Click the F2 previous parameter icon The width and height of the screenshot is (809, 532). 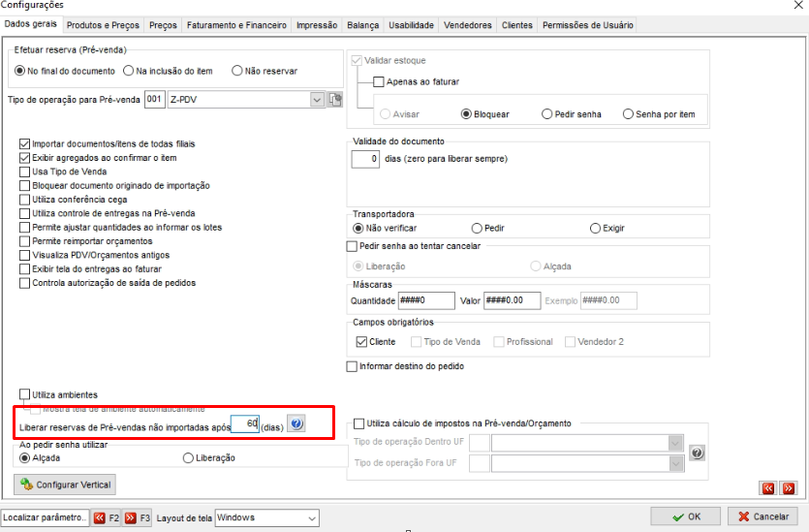pos(100,517)
